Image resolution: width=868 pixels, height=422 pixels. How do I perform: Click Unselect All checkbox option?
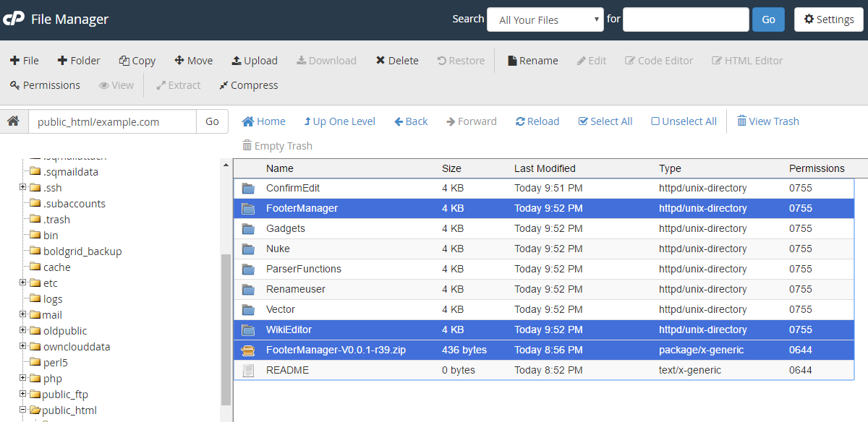[x=655, y=121]
